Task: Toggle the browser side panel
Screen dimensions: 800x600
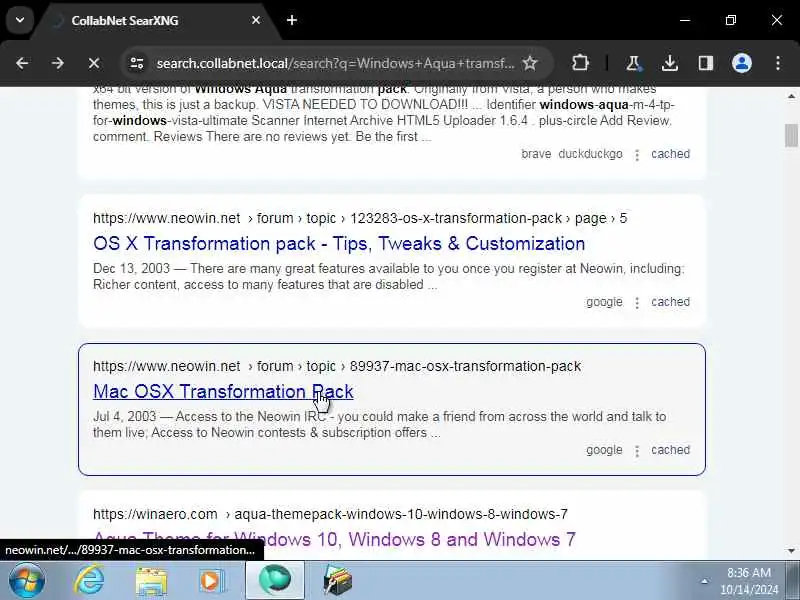Action: pyautogui.click(x=706, y=63)
